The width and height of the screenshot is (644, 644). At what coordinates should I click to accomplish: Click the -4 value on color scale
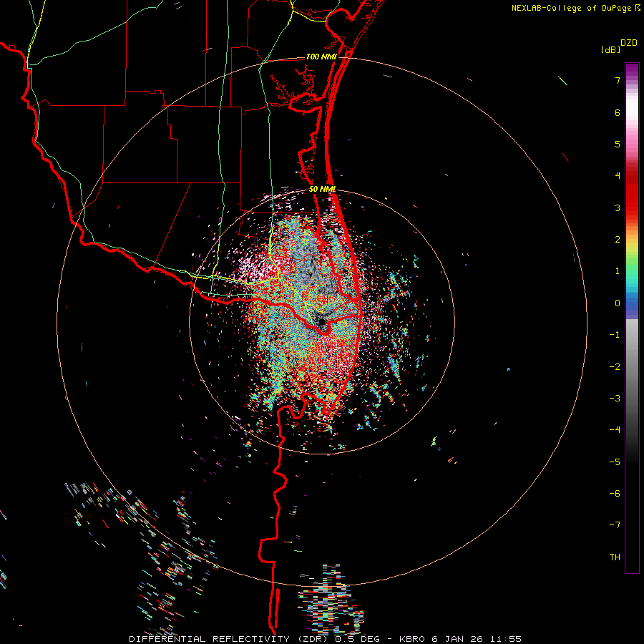615,430
